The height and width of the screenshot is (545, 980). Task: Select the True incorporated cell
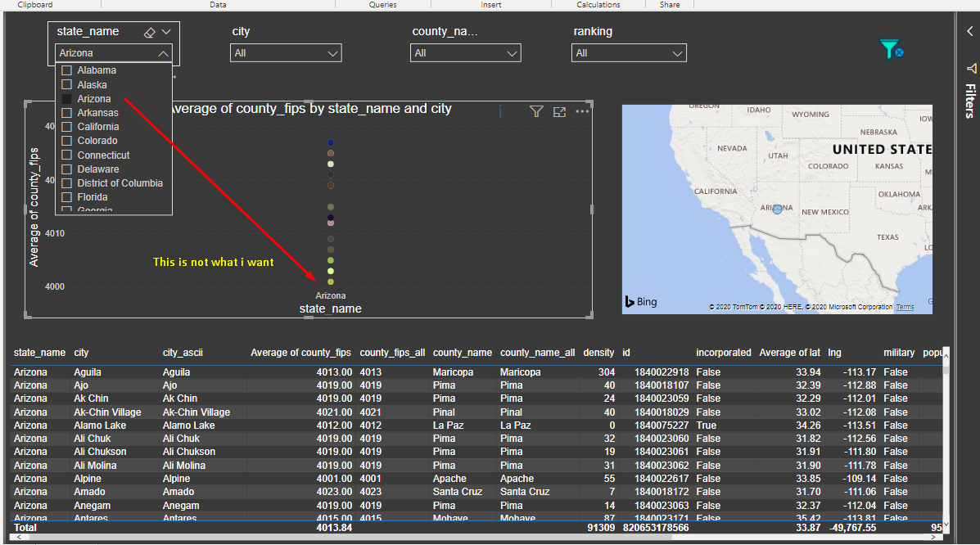click(707, 425)
